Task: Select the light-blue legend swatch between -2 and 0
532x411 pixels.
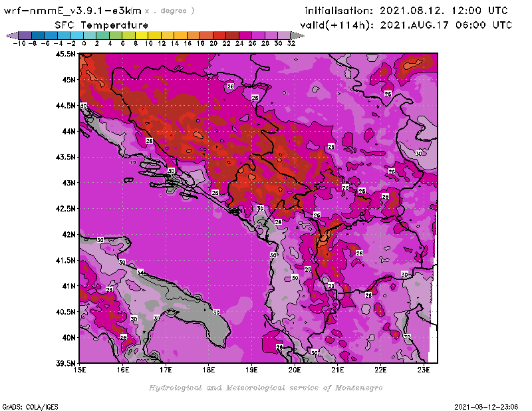Action: point(76,35)
